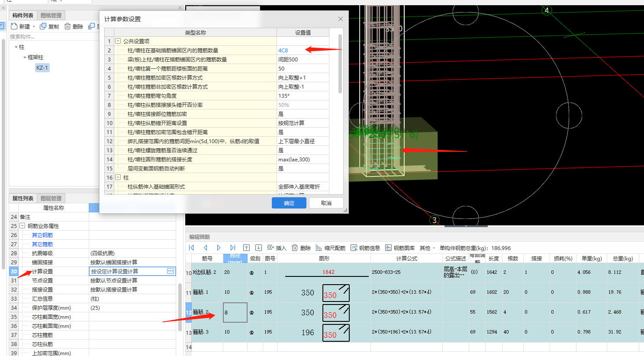This screenshot has width=644, height=356.
Task: Switch to 属性列表 tab
Action: point(23,198)
